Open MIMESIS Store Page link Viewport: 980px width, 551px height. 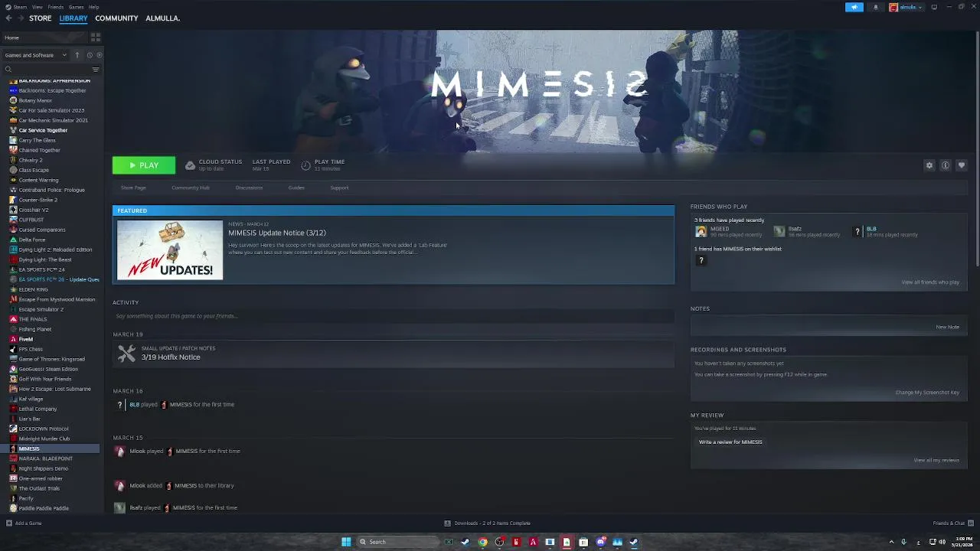[x=133, y=187]
